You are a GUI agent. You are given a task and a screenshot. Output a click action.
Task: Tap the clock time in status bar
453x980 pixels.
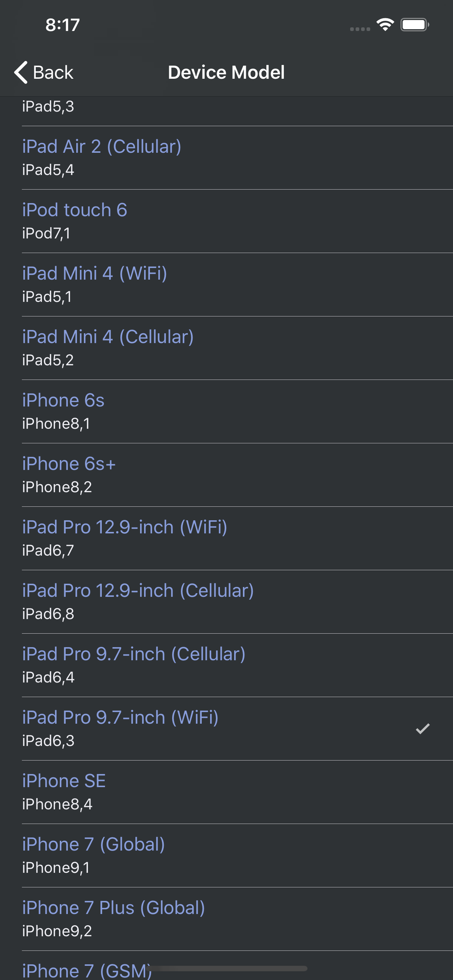[62, 25]
